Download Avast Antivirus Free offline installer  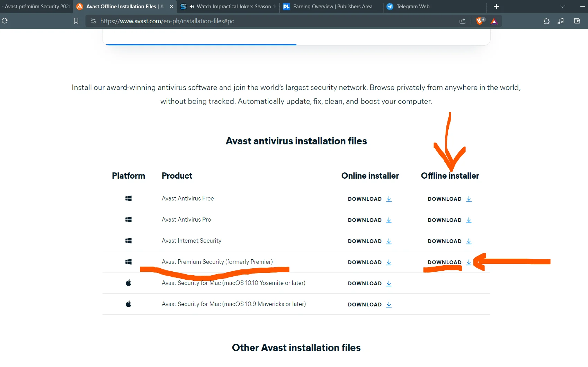(x=450, y=199)
